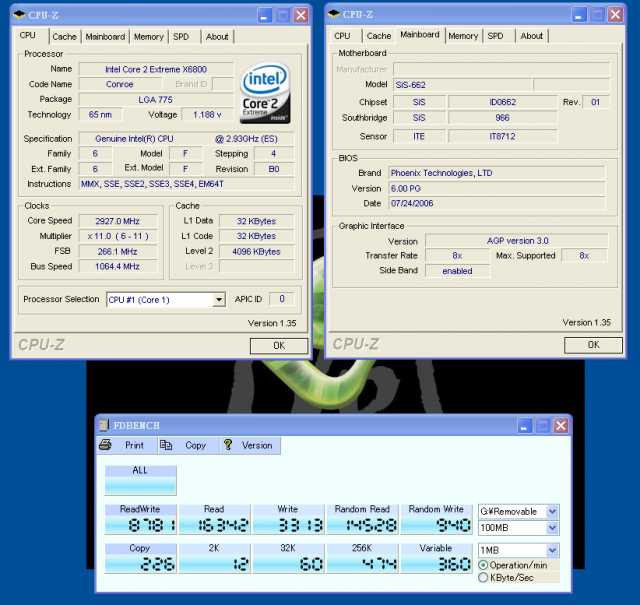Click the Model field SIS-662
The width and height of the screenshot is (640, 605).
[x=462, y=85]
